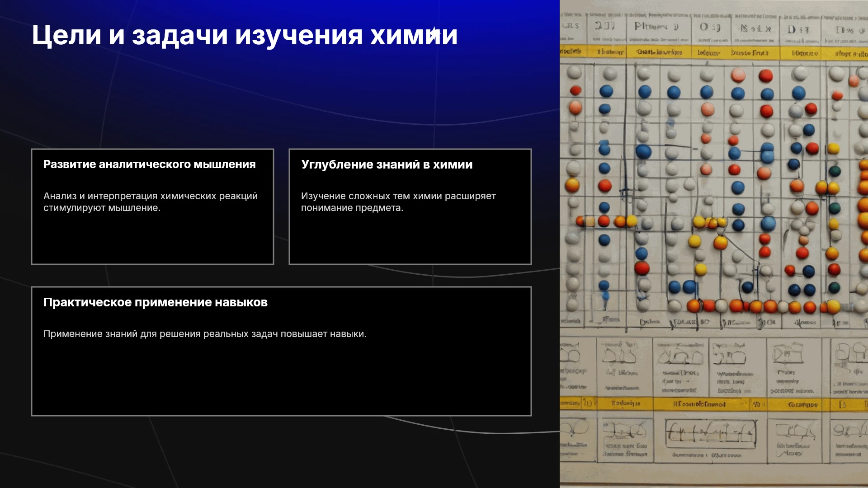Viewport: 868px width, 488px height.
Task: Select the sentence 'Применение знаний для решения реальных задач'
Action: click(160, 333)
